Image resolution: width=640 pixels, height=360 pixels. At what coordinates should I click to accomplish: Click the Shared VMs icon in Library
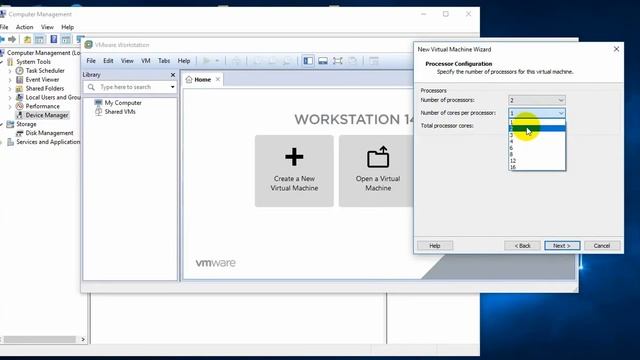point(98,112)
